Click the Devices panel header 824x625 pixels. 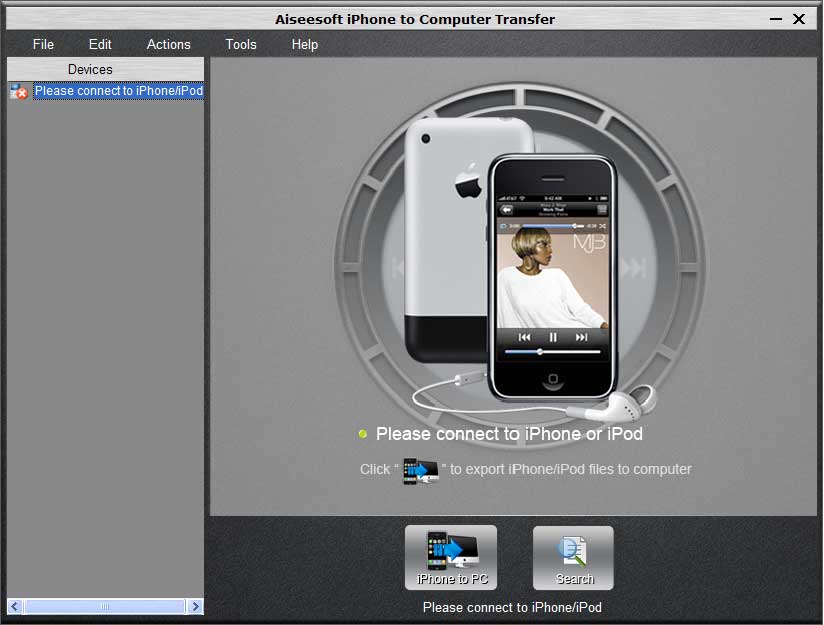(x=105, y=69)
